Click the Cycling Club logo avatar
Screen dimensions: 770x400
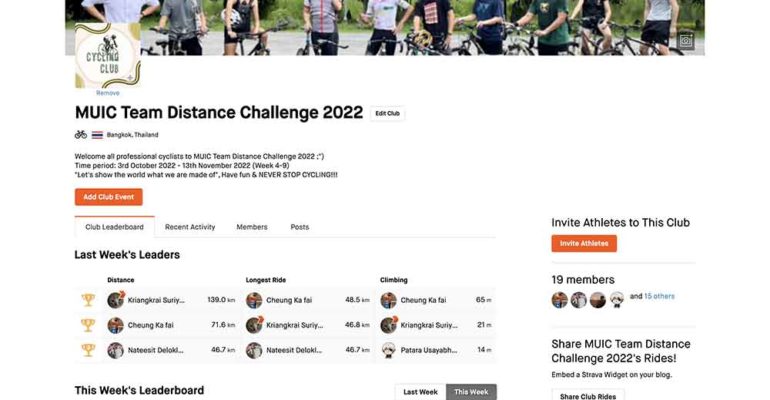coord(108,56)
